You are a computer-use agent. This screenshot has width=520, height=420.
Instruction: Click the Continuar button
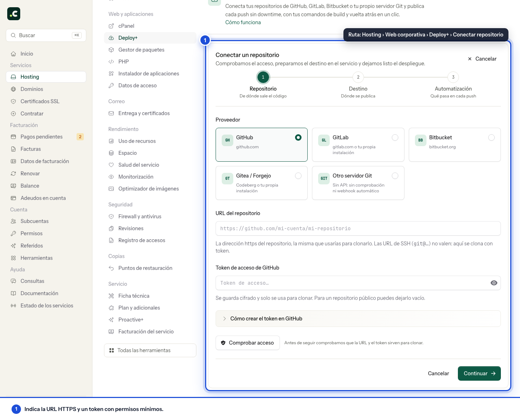479,373
